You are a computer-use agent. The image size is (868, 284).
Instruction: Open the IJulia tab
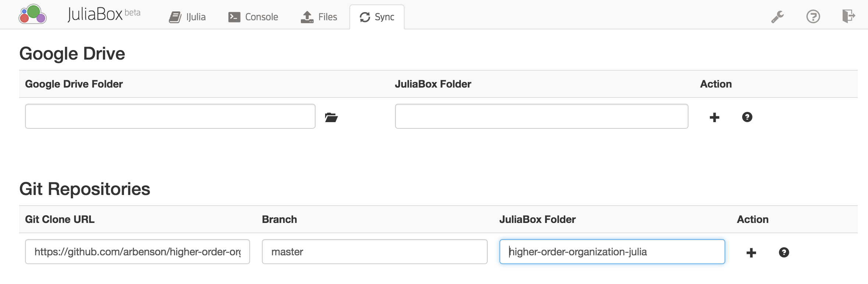tap(187, 17)
